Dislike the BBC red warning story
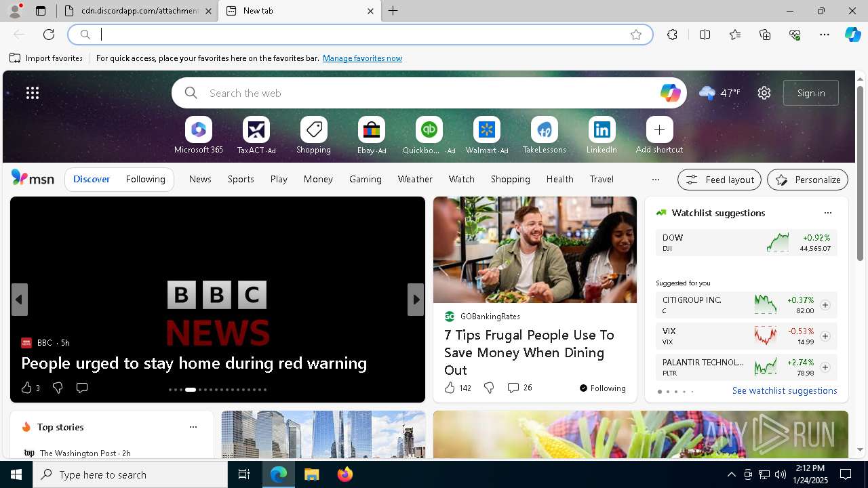868x488 pixels. [x=58, y=388]
